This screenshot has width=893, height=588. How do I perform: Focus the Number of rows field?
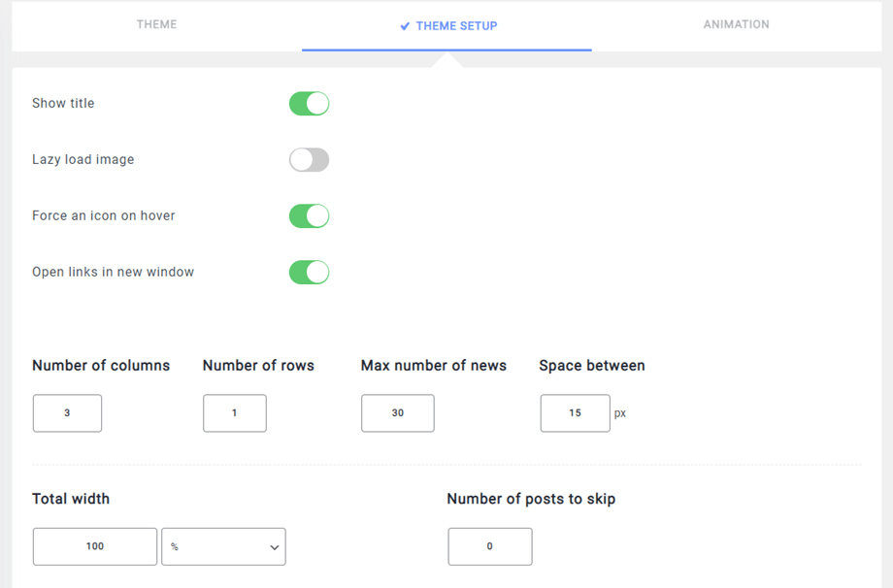pyautogui.click(x=234, y=413)
